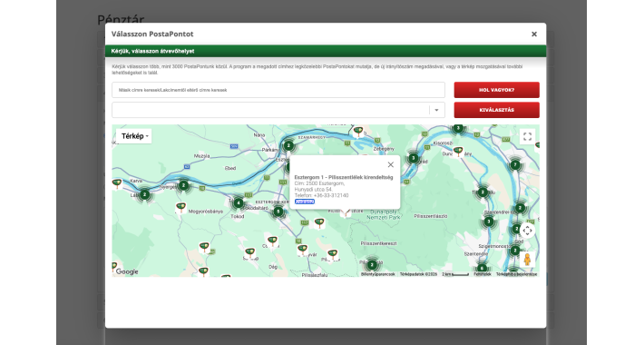Viewport: 644px width, 345px height.
Task: Click the cluster marker 2 near Lábatlan
Action: click(x=144, y=194)
